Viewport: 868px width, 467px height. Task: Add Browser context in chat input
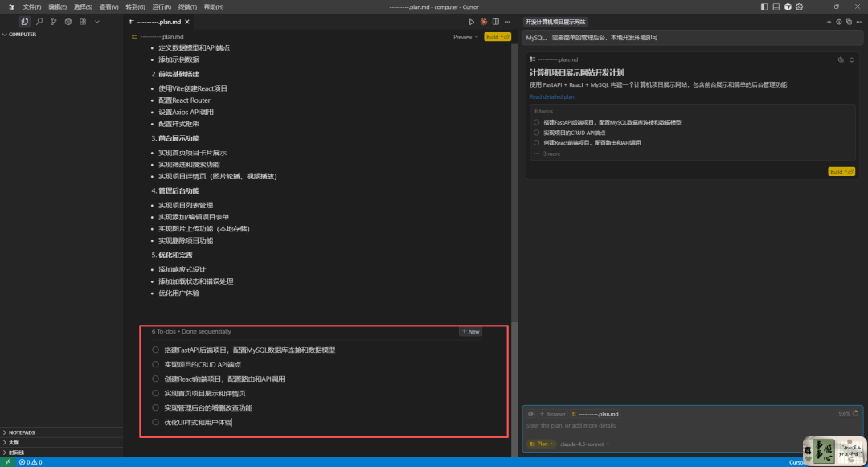pyautogui.click(x=552, y=414)
